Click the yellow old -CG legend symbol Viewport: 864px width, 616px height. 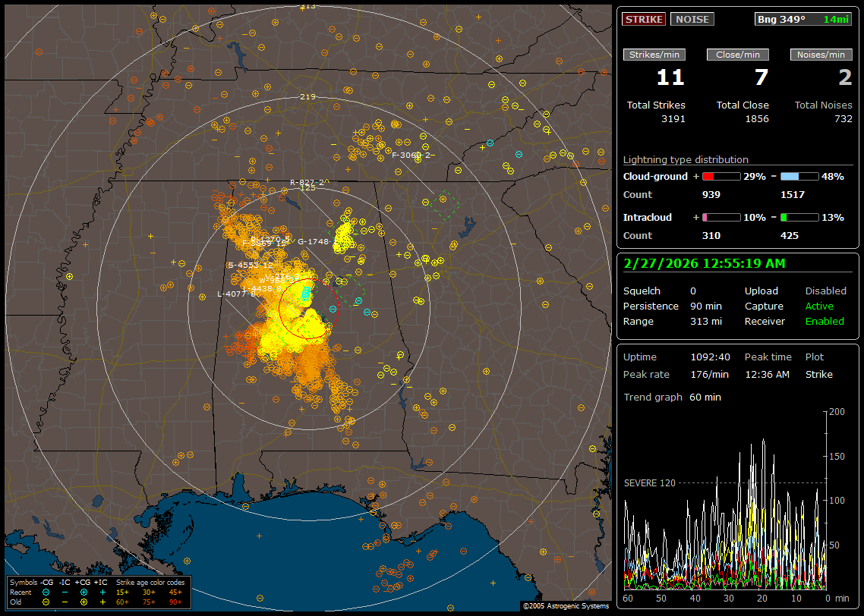point(46,602)
